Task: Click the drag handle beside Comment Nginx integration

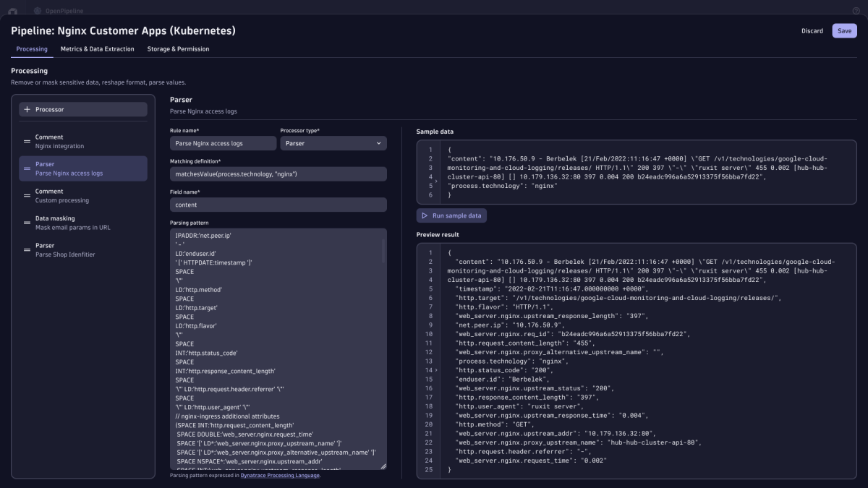Action: [x=27, y=140]
